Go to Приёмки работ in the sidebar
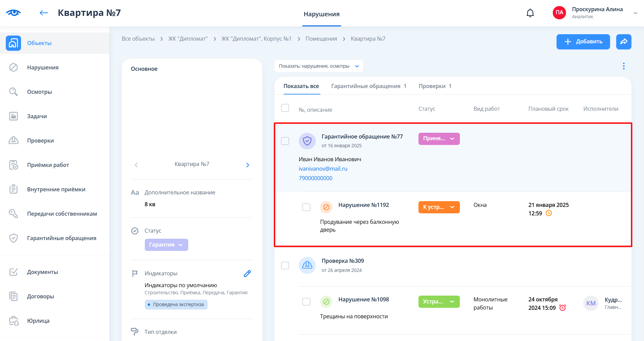The width and height of the screenshot is (644, 341). pos(48,165)
